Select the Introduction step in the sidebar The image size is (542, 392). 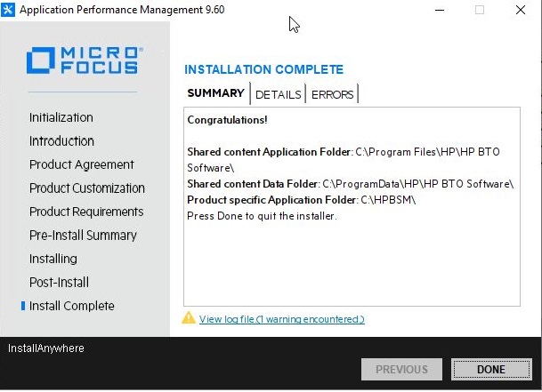click(61, 140)
